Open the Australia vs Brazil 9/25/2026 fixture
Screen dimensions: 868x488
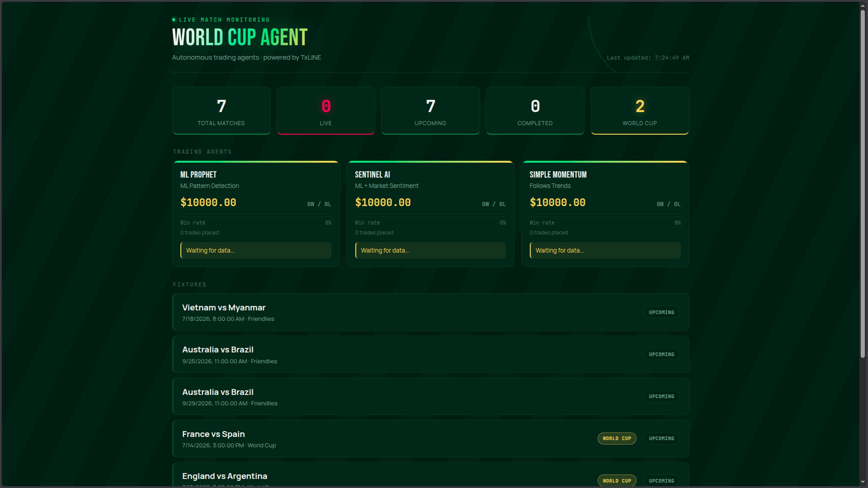(x=431, y=354)
